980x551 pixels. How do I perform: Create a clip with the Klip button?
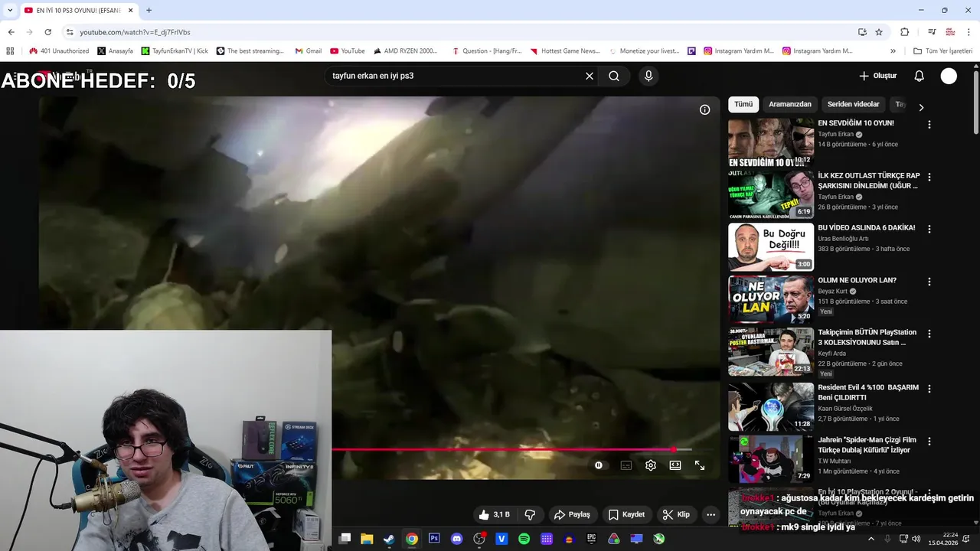click(x=676, y=515)
